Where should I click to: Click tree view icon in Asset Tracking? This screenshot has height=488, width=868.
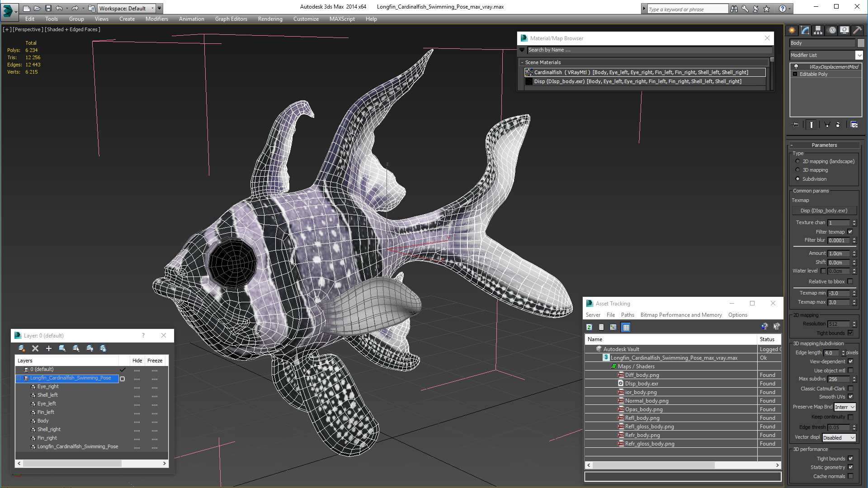(x=613, y=327)
